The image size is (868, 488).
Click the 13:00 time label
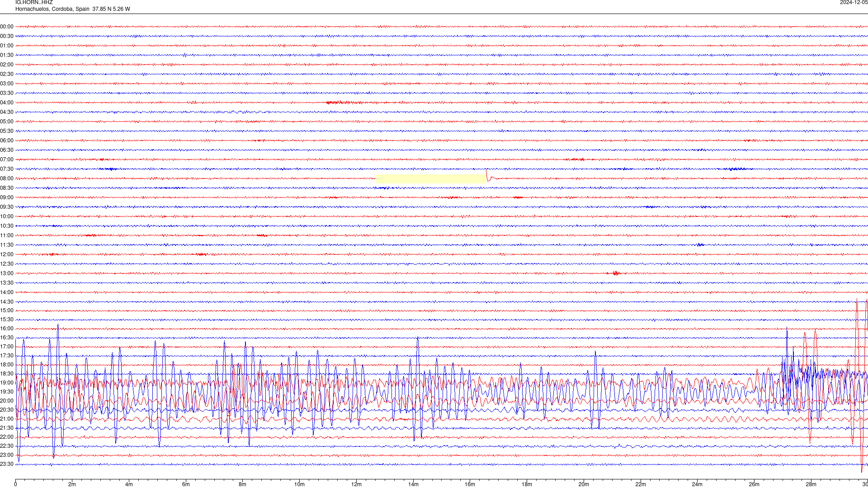pyautogui.click(x=7, y=273)
